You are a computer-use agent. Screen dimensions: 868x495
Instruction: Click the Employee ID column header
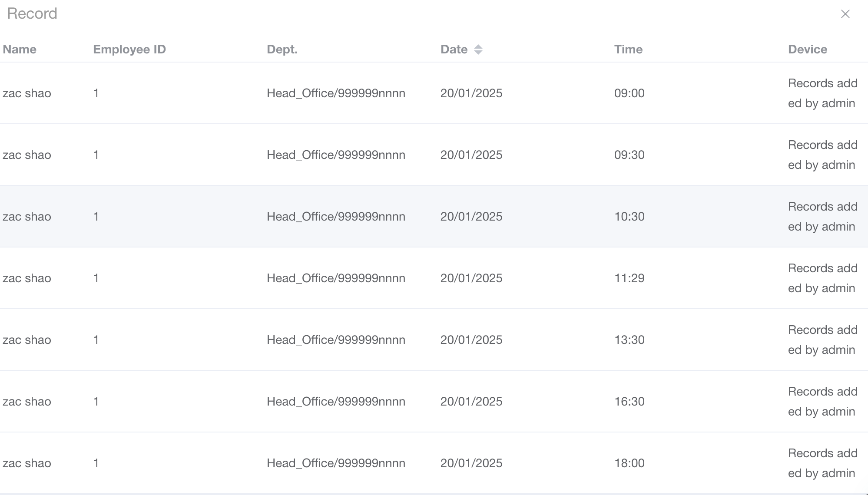[129, 49]
